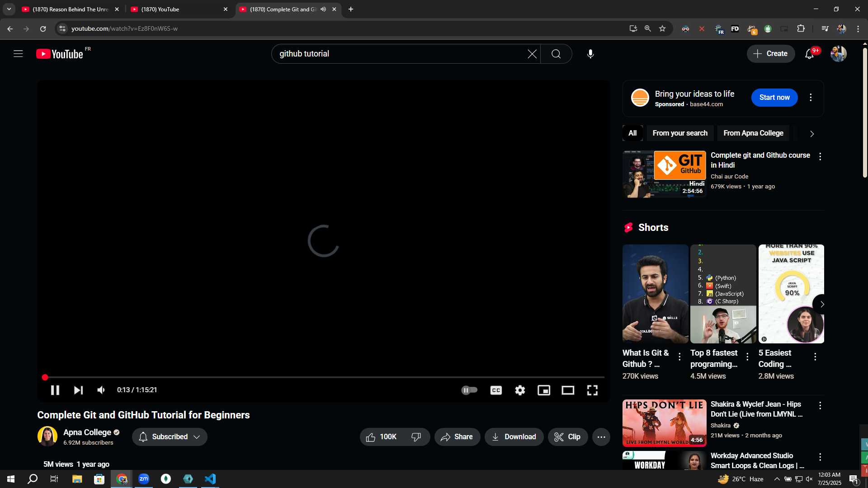868x488 pixels.
Task: Mute the playing tab via speaker icon
Action: pos(323,9)
